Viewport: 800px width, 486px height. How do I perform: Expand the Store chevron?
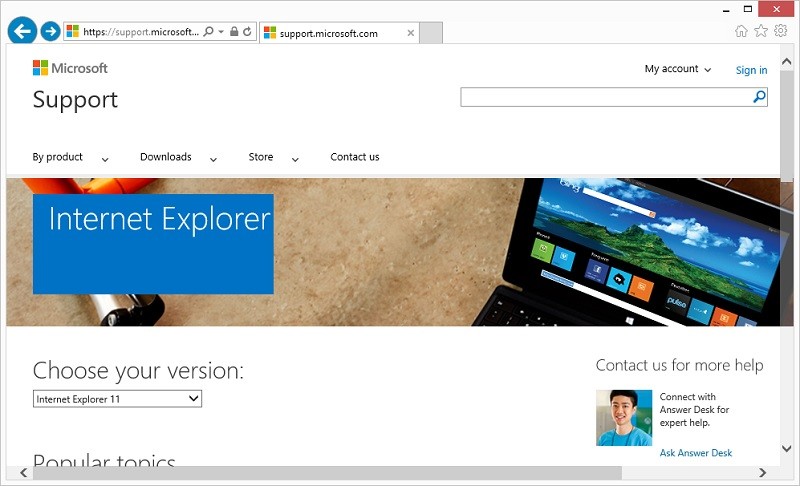[x=295, y=160]
